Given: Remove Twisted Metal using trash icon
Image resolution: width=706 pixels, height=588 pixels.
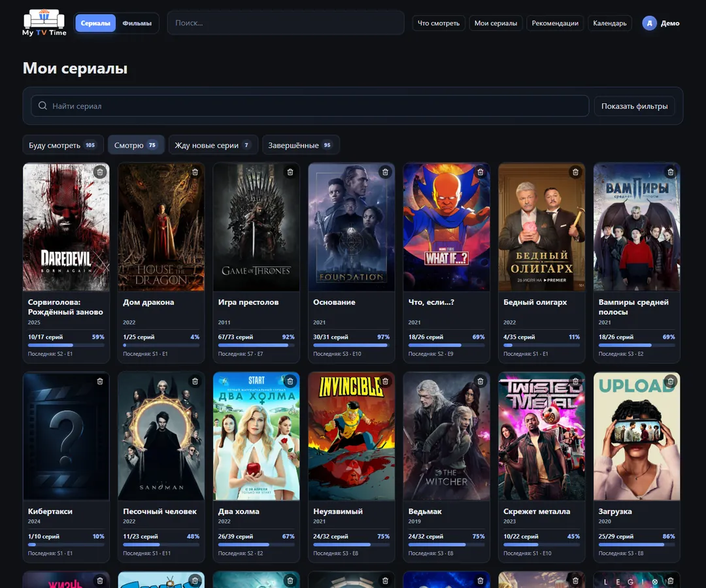Looking at the screenshot, I should click(575, 381).
